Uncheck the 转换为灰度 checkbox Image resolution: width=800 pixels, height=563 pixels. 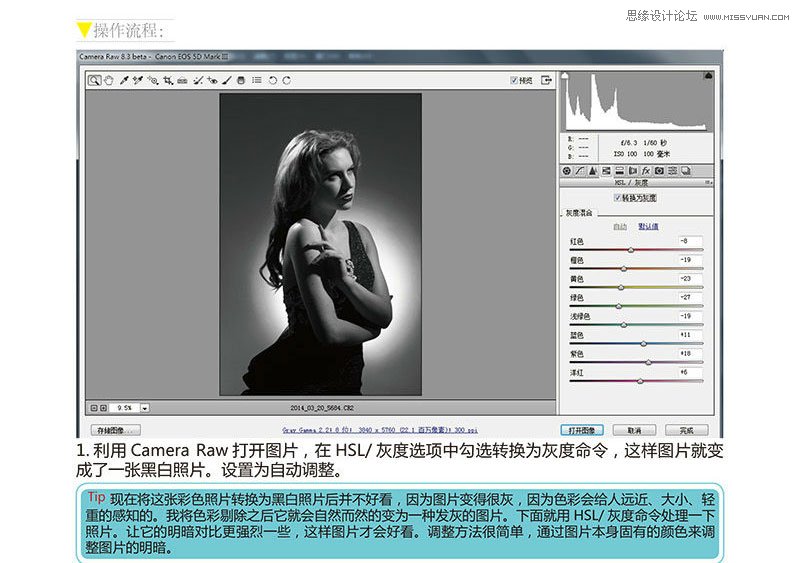tap(617, 198)
